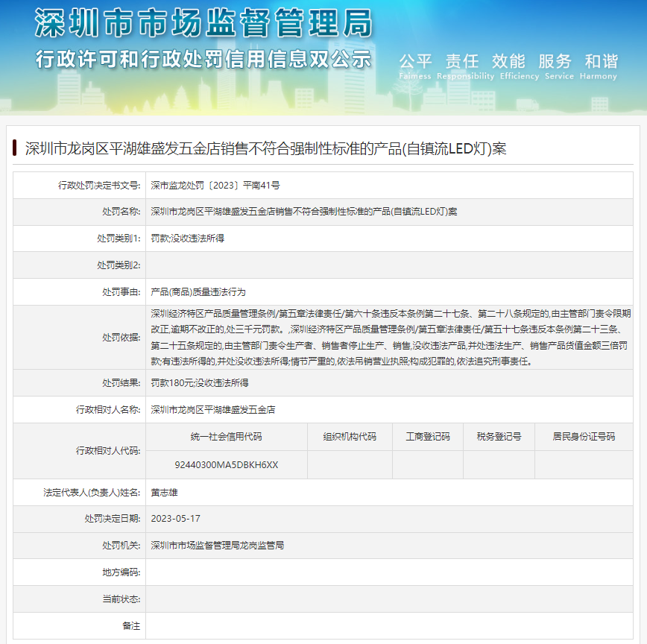Click the 服务 Service slogan text
Screen dimensions: 647x644
(555, 66)
